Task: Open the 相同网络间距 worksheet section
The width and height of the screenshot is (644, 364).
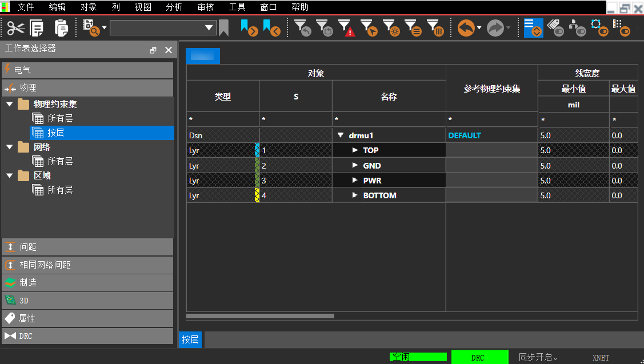Action: pos(87,265)
